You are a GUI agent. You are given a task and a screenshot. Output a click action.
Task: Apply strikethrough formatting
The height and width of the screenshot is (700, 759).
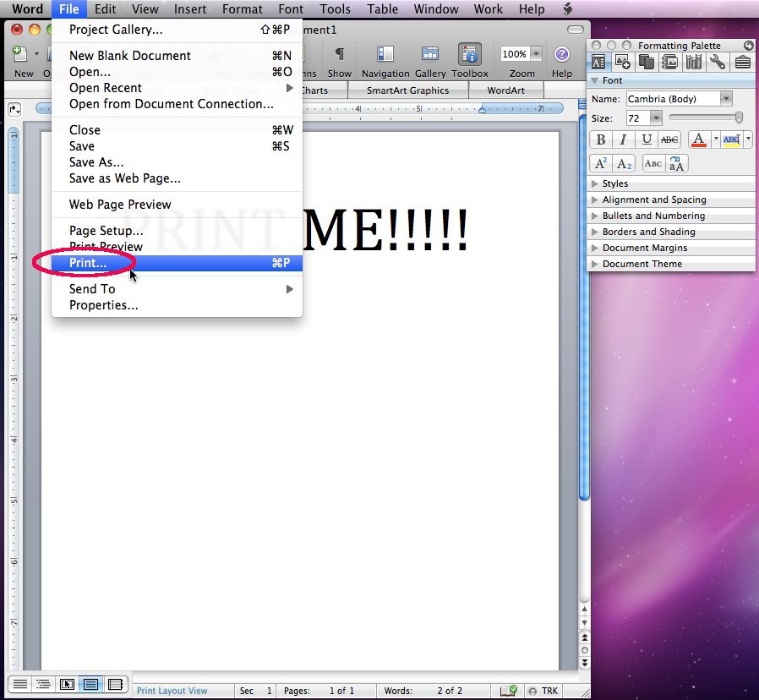pyautogui.click(x=669, y=139)
